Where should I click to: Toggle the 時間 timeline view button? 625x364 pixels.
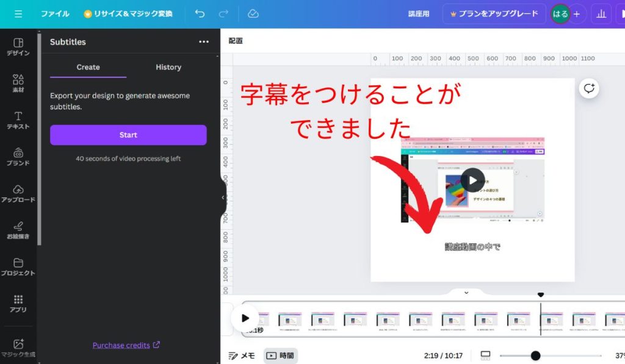[x=280, y=355]
